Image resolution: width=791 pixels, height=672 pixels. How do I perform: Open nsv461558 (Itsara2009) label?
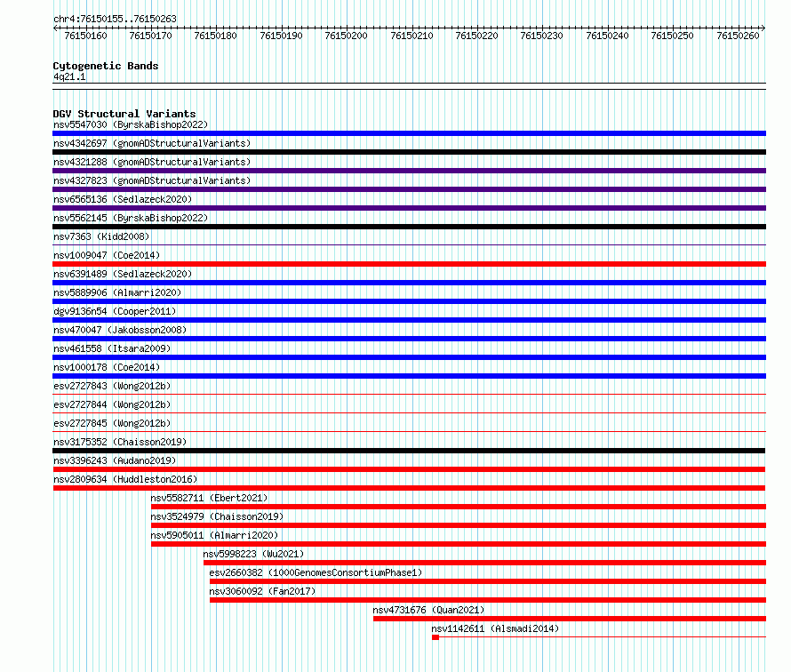tap(112, 348)
